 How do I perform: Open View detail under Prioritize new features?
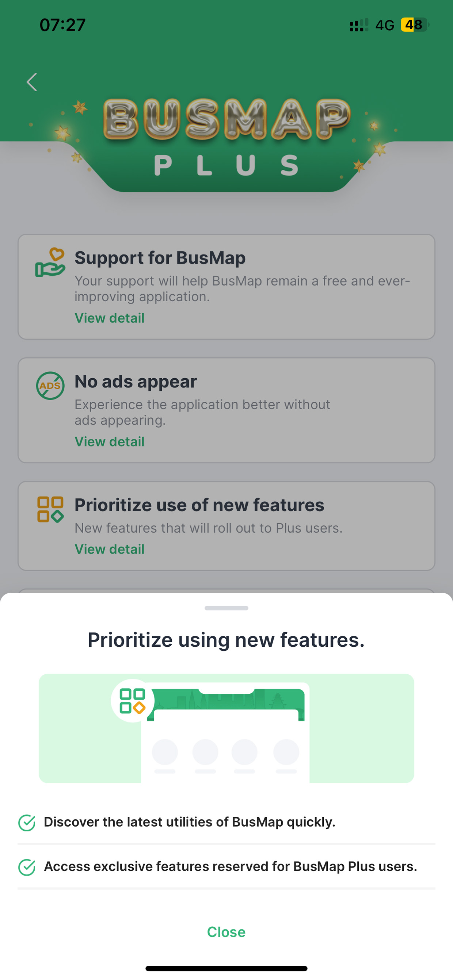point(110,550)
